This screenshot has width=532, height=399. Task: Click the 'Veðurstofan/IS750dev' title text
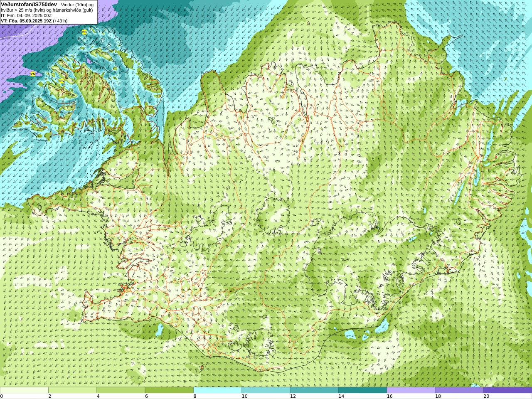[29, 4]
